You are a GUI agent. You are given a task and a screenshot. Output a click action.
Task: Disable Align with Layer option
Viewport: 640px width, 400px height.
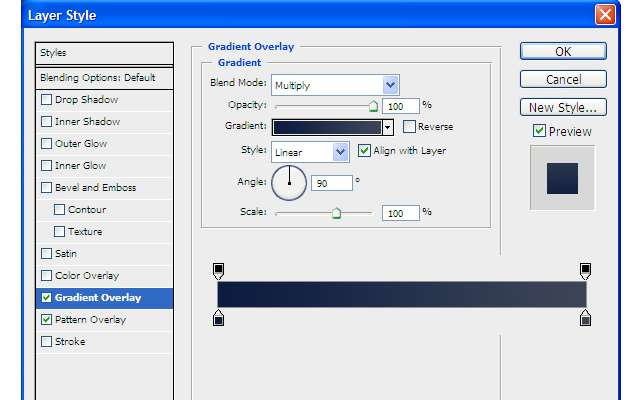(364, 151)
